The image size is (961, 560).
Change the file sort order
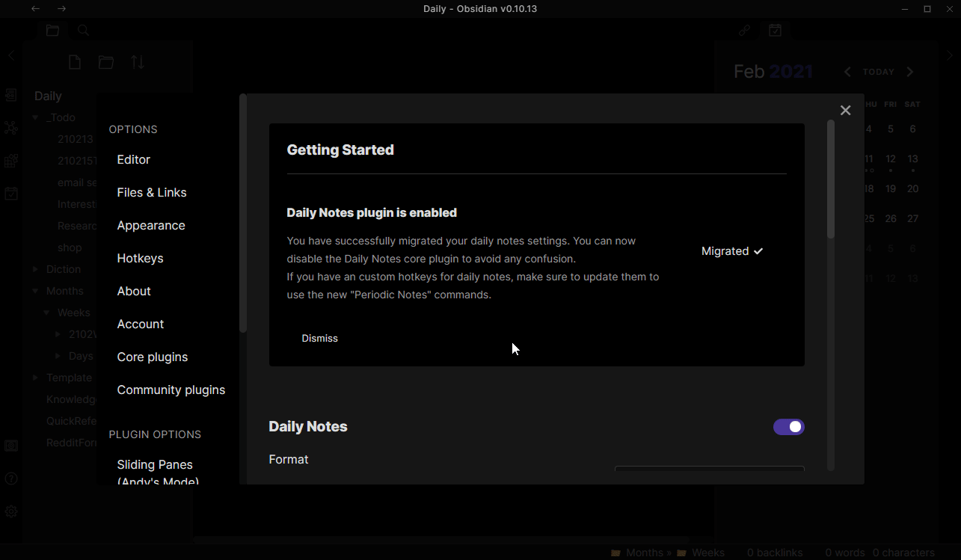(x=138, y=62)
